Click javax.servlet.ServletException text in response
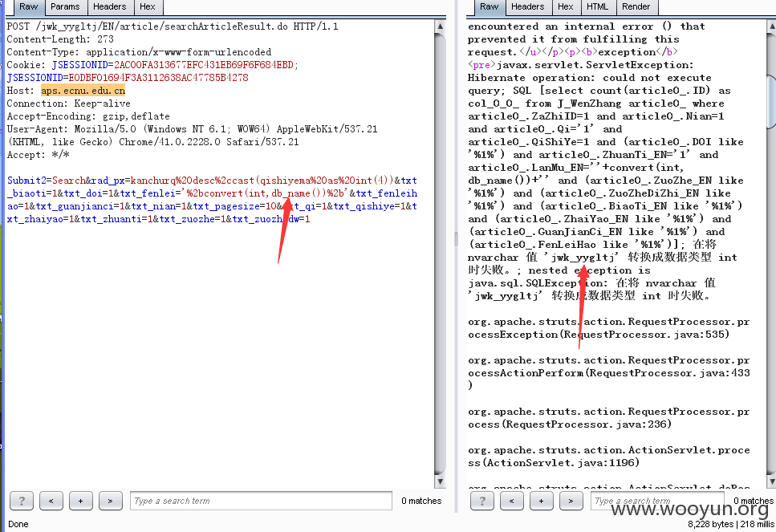 pos(595,65)
